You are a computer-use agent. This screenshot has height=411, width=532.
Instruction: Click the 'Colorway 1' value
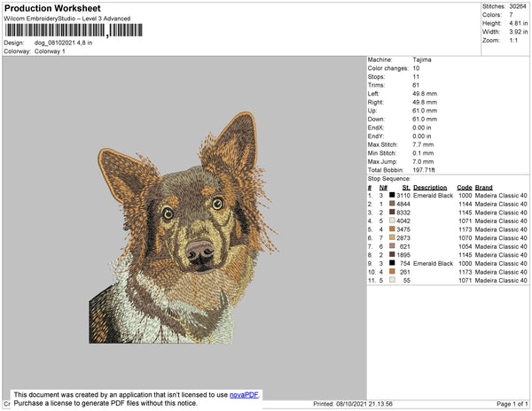[50, 51]
